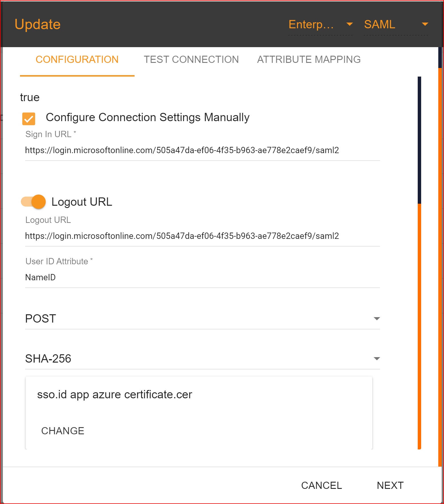Switch to the Test Connection tab
This screenshot has width=444, height=504.
click(x=191, y=59)
